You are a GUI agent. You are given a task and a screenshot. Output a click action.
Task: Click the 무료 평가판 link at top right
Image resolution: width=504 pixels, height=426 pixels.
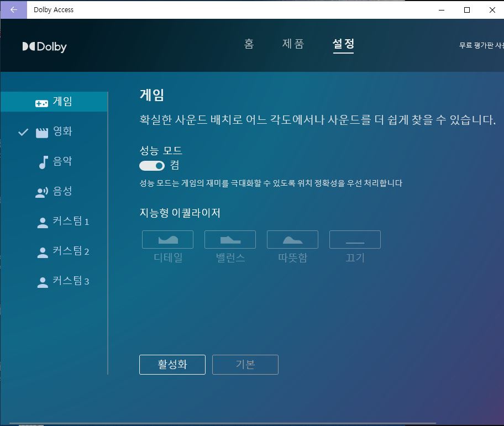point(481,46)
